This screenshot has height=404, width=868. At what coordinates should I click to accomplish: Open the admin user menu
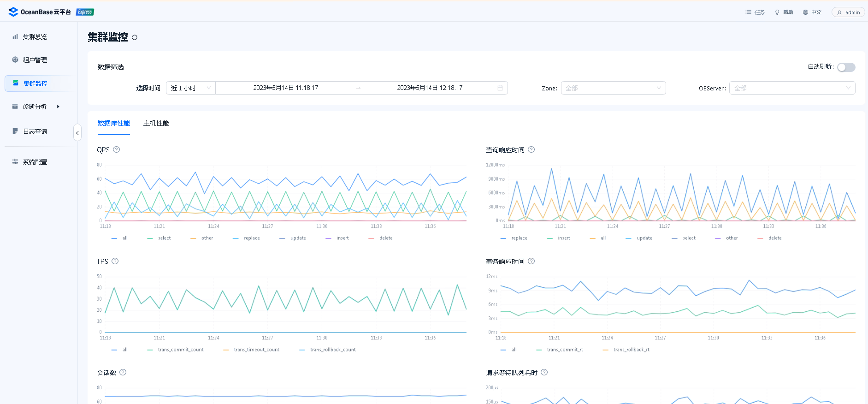click(x=848, y=12)
